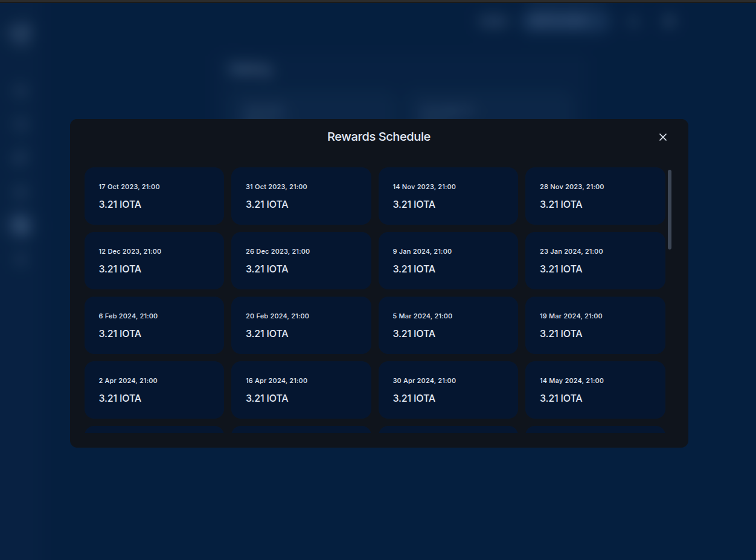Select the 17 Oct 2023 reward entry
The height and width of the screenshot is (560, 756).
(x=154, y=196)
